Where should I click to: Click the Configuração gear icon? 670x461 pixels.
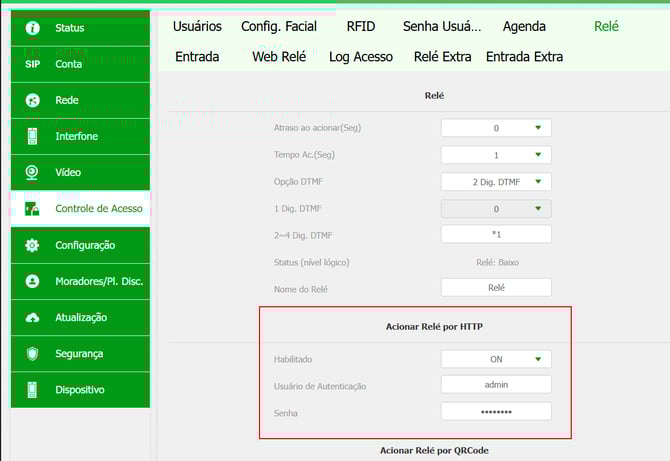tap(32, 245)
